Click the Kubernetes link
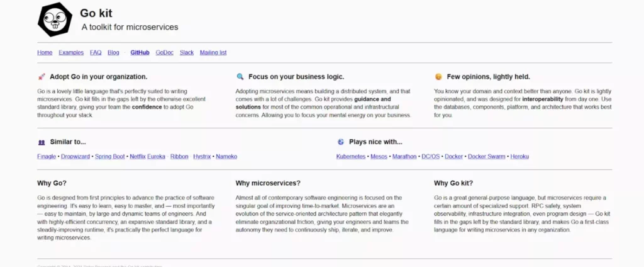 [x=351, y=156]
